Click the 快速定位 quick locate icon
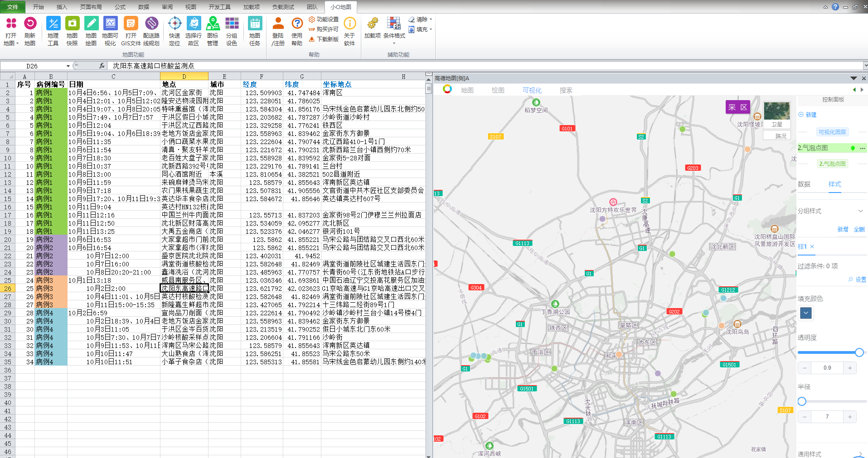This screenshot has width=868, height=458. (175, 31)
